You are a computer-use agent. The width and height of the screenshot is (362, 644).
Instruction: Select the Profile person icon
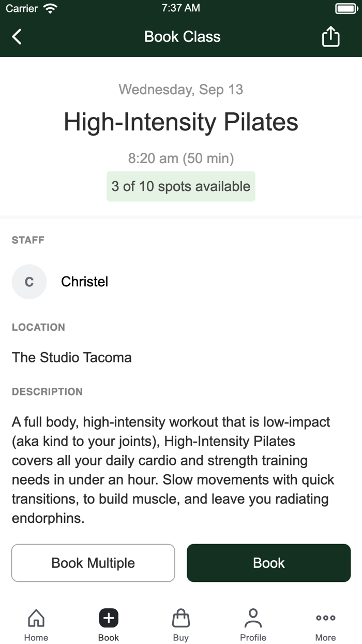[253, 617]
